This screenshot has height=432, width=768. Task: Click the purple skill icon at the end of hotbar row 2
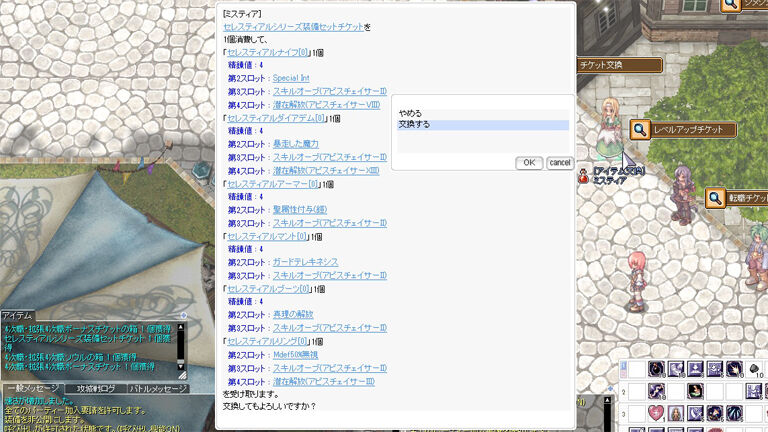754,391
